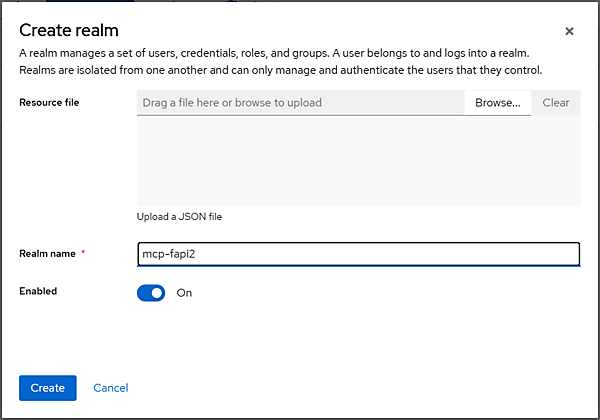Click the 'Realms are isolated' description line
The height and width of the screenshot is (420, 600).
[x=280, y=70]
